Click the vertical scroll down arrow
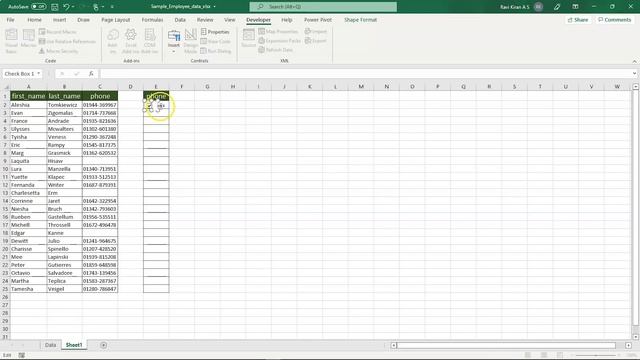The width and height of the screenshot is (640, 360). tap(636, 337)
